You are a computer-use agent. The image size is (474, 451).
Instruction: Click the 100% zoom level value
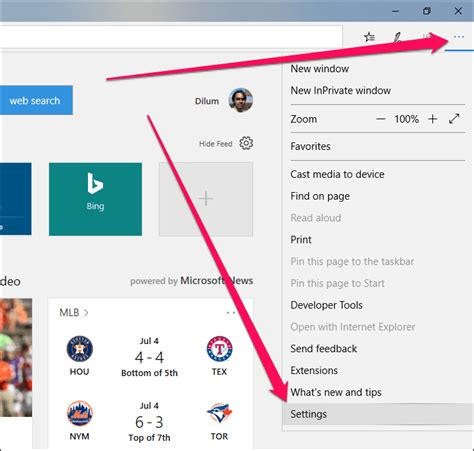[407, 119]
